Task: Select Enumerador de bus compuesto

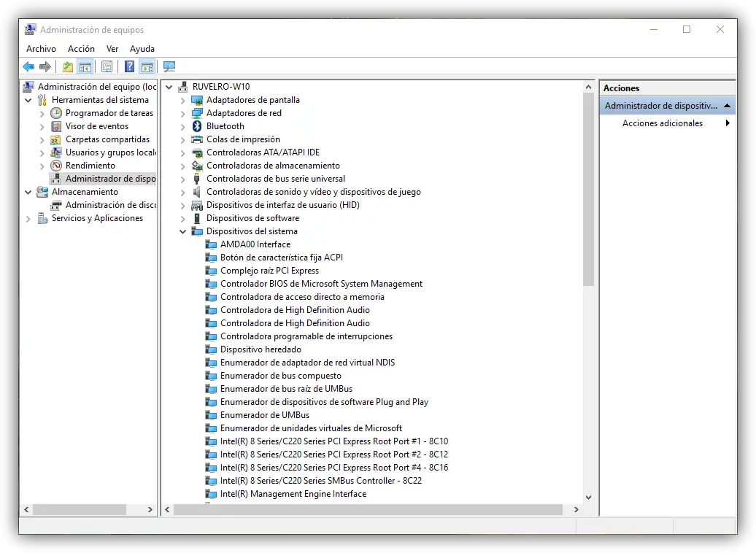Action: pyautogui.click(x=281, y=376)
